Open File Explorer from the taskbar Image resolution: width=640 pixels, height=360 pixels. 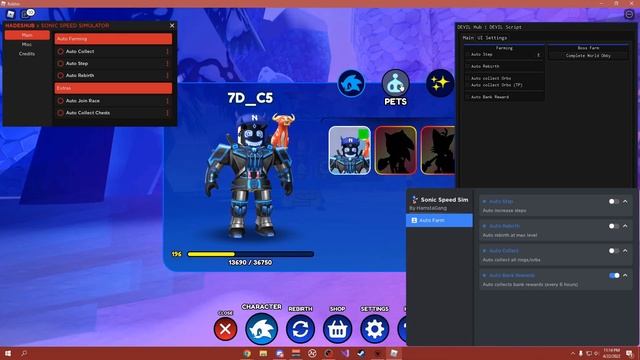click(x=263, y=353)
